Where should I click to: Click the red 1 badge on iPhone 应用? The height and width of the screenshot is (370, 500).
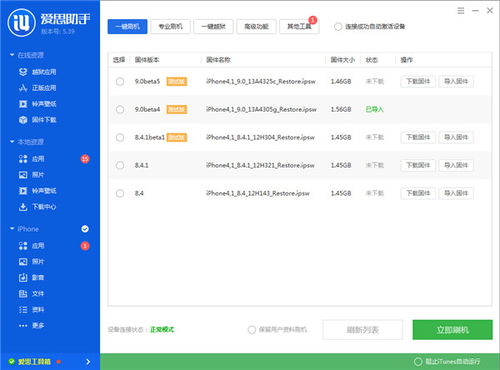[x=85, y=246]
